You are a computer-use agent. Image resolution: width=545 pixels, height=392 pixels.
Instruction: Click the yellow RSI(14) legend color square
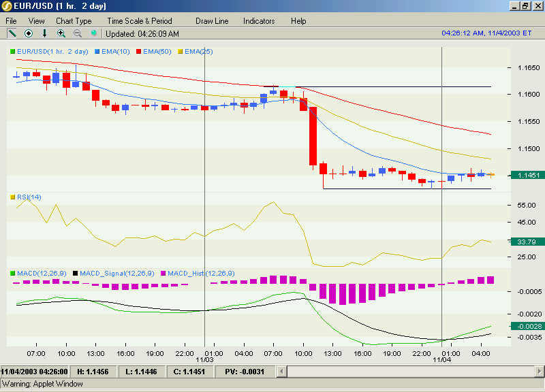pyautogui.click(x=13, y=197)
